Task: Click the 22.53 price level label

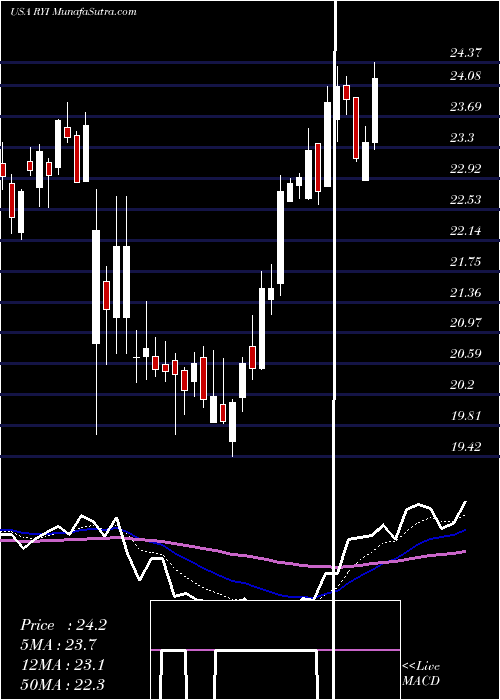Action: coord(466,200)
